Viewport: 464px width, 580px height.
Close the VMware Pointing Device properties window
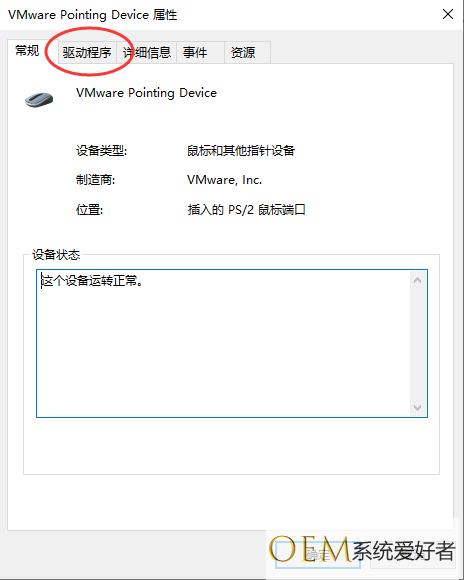(x=448, y=14)
